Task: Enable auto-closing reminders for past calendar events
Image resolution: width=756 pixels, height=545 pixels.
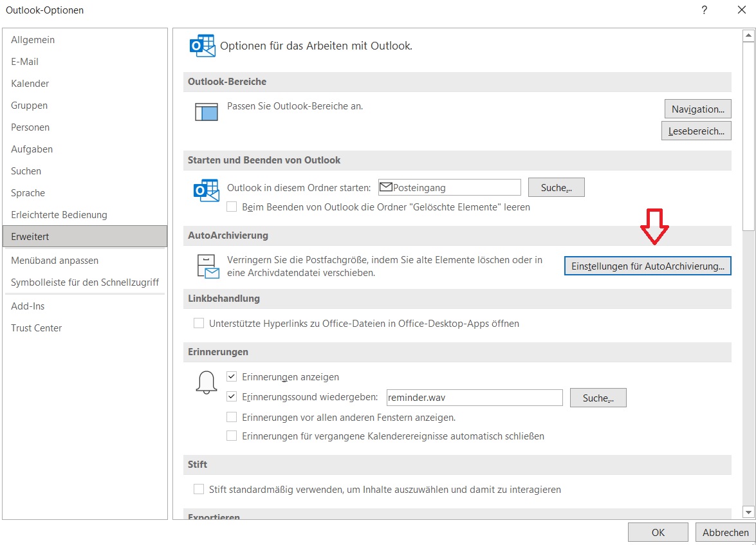Action: pos(232,436)
